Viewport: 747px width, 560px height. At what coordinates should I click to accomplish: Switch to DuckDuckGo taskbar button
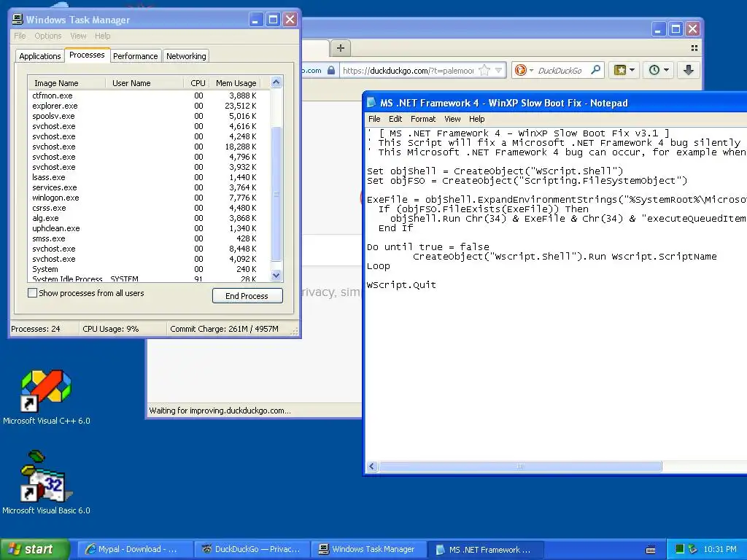pos(252,549)
